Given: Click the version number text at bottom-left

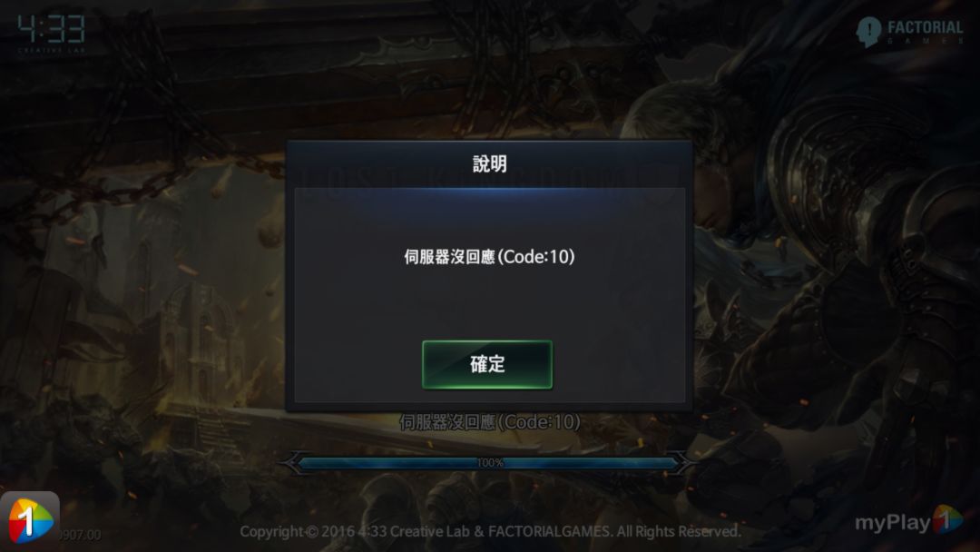Looking at the screenshot, I should click(80, 535).
